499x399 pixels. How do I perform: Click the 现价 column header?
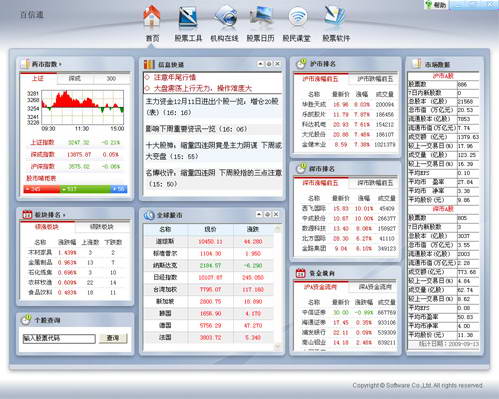210,229
